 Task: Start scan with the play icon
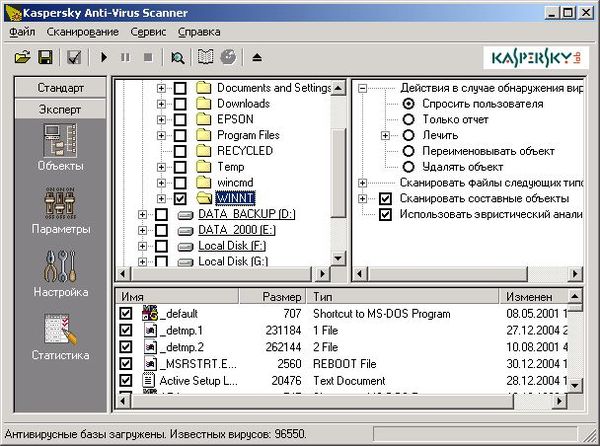point(104,57)
